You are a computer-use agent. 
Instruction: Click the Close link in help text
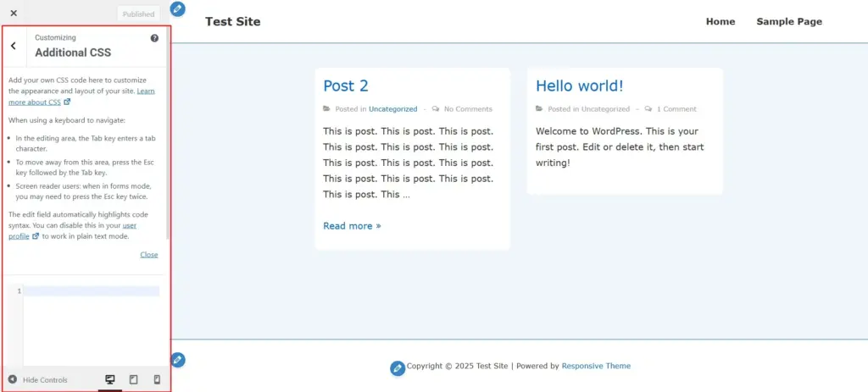point(149,255)
